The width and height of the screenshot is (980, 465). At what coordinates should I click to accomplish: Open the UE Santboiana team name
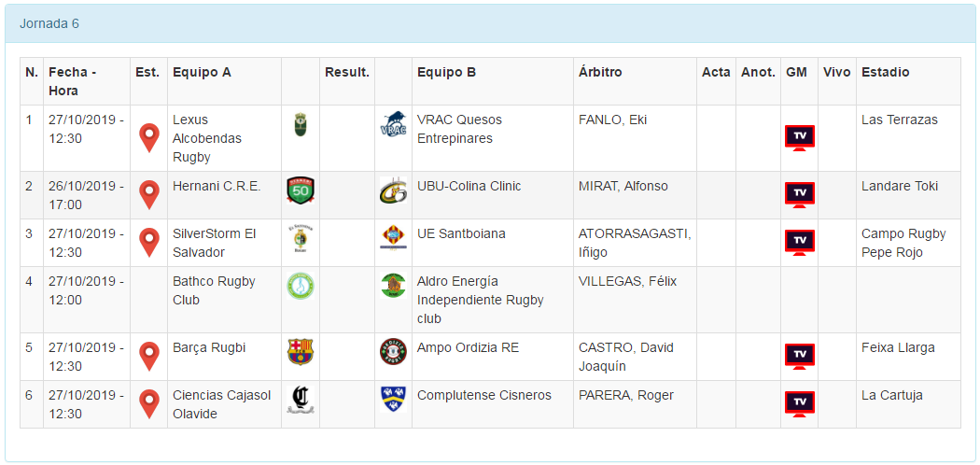(x=461, y=233)
